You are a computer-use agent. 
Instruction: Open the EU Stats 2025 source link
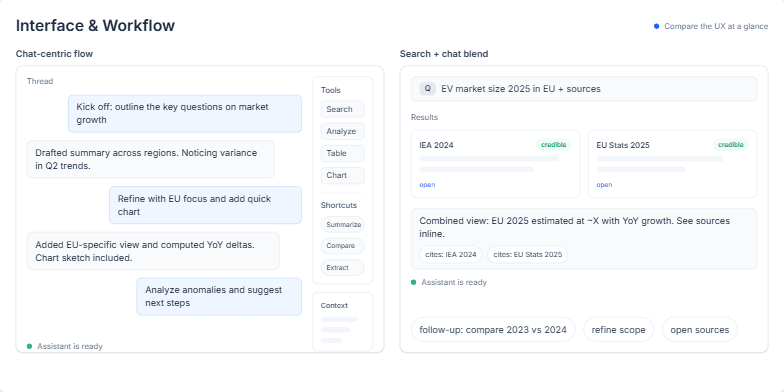(x=604, y=184)
